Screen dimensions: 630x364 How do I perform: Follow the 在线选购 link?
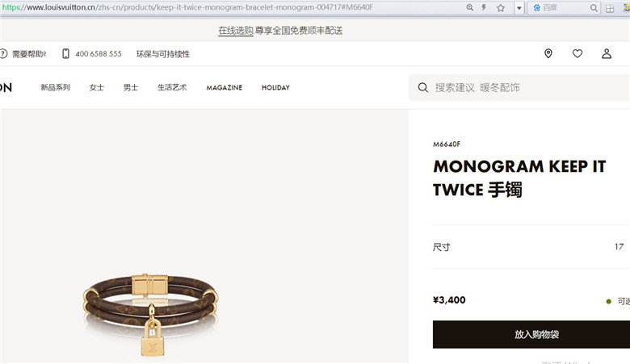(236, 31)
